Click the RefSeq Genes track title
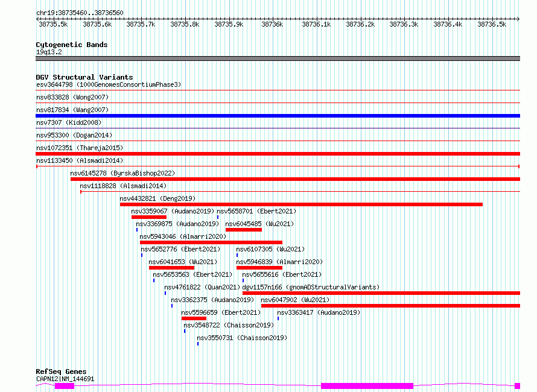 tap(61, 372)
